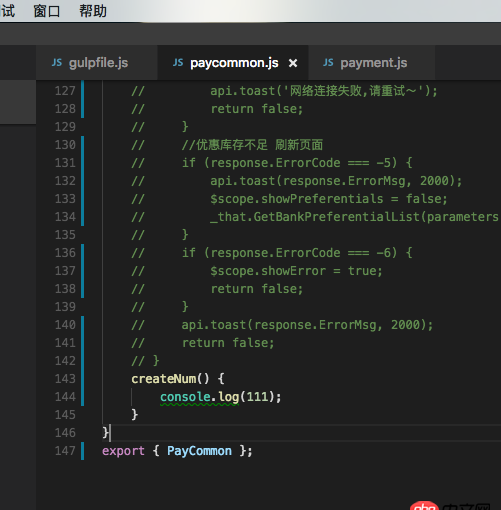Click return false on line 128
Image resolution: width=501 pixels, height=510 pixels.
pyautogui.click(x=257, y=109)
